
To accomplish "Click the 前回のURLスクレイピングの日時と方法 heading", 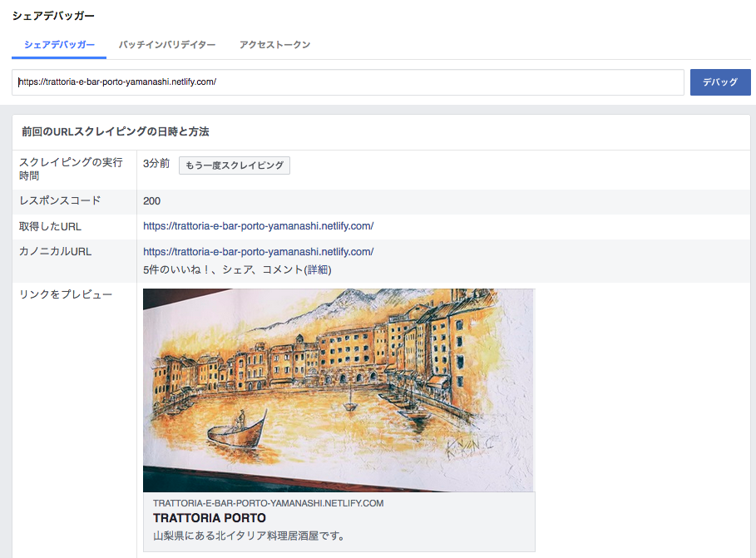I will point(116,131).
